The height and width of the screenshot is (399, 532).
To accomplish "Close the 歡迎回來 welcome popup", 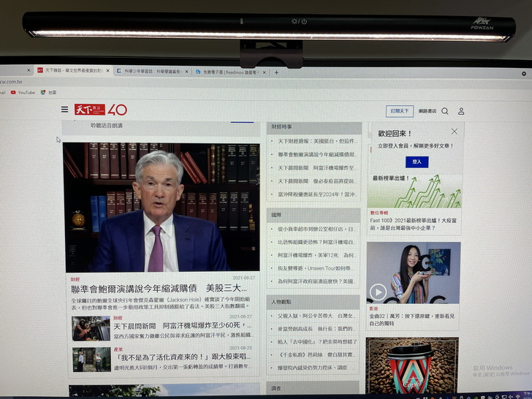I will pyautogui.click(x=455, y=132).
